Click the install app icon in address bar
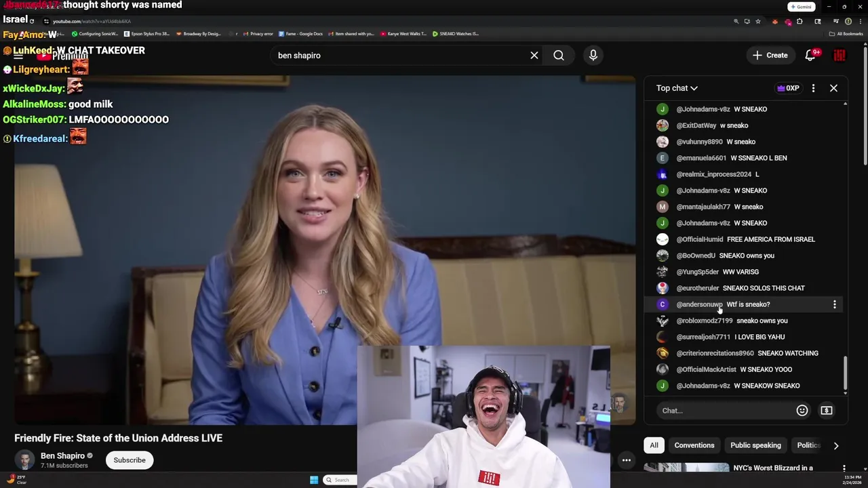This screenshot has width=868, height=488. coord(747,22)
